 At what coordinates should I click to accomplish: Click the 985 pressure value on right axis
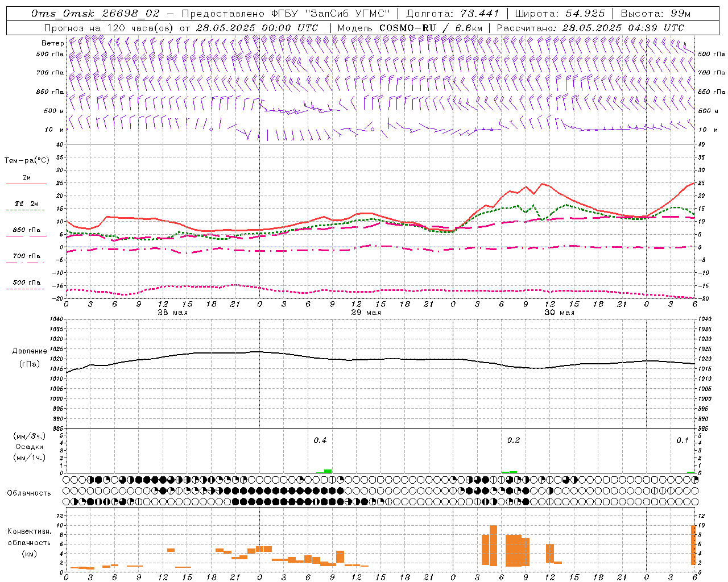tap(704, 429)
